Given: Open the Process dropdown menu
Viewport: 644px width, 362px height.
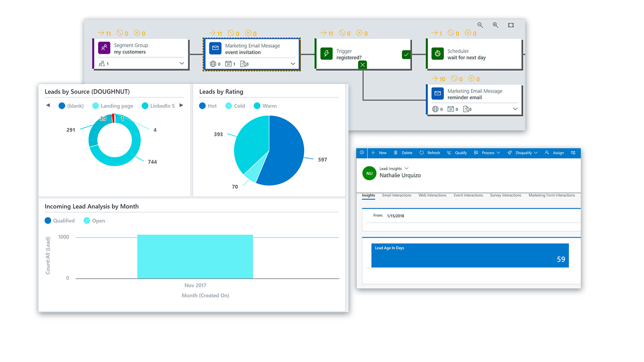Looking at the screenshot, I should tap(487, 153).
